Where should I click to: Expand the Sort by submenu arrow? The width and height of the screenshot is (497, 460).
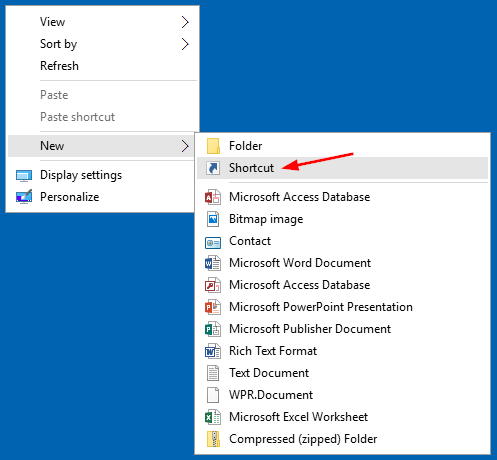coord(185,44)
